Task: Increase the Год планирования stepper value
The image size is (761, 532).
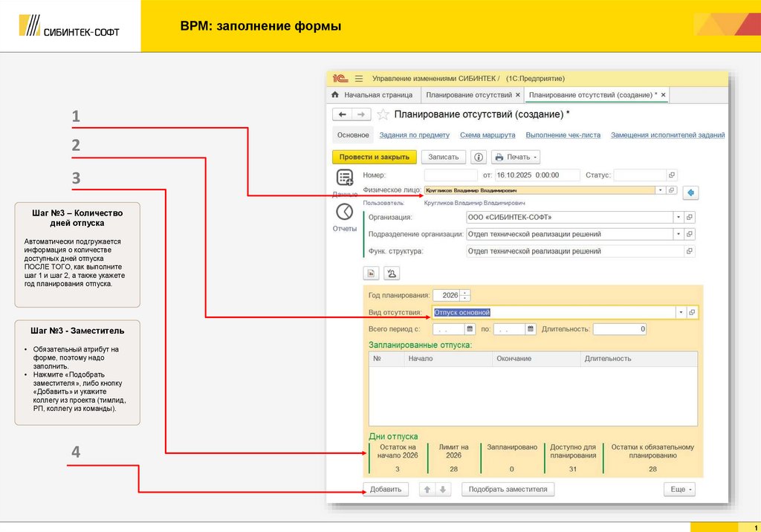Action: [465, 292]
